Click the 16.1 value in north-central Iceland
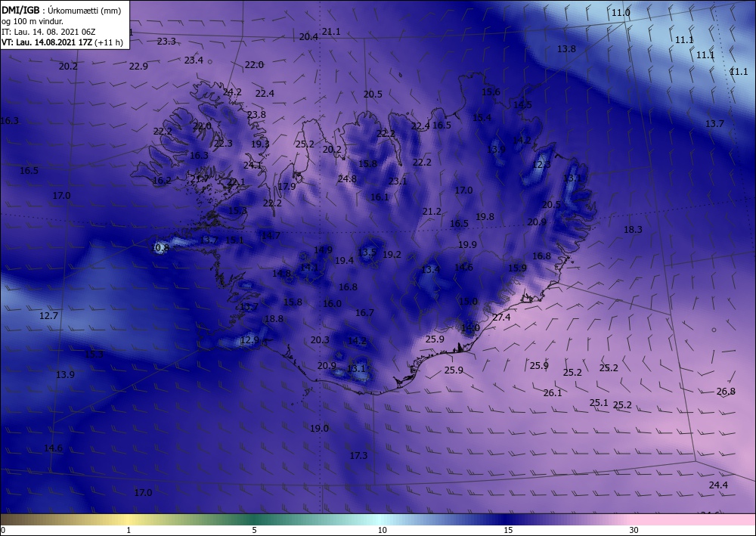The height and width of the screenshot is (536, 756). point(380,197)
